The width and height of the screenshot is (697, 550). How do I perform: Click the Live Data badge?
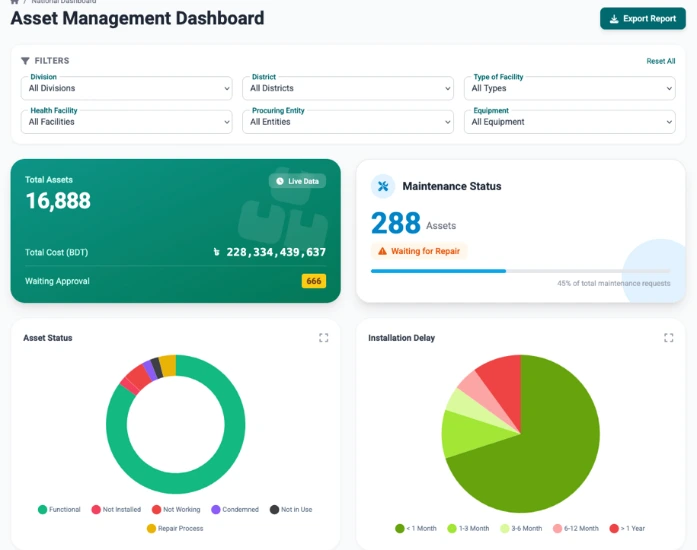pos(297,181)
